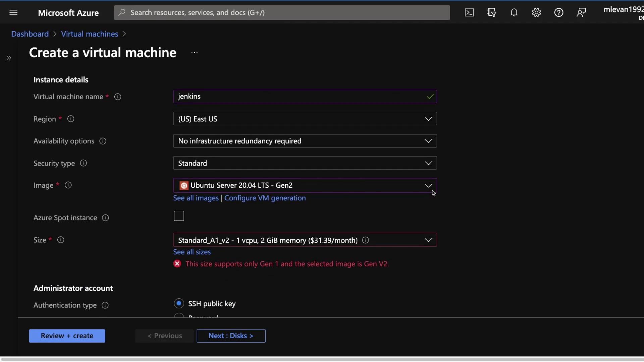Enable the Azure Spot instance checkbox

pyautogui.click(x=179, y=216)
